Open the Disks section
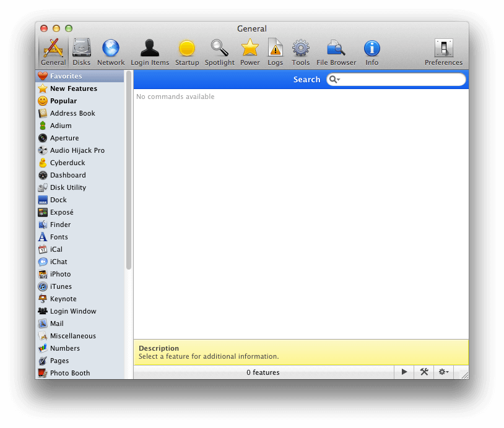The width and height of the screenshot is (504, 428). (x=81, y=52)
